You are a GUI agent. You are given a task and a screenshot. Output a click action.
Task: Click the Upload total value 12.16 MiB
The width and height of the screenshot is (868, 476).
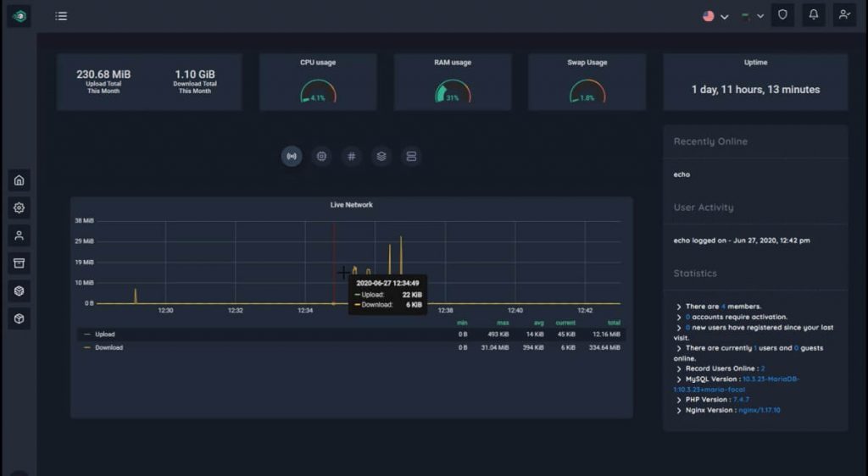click(606, 334)
